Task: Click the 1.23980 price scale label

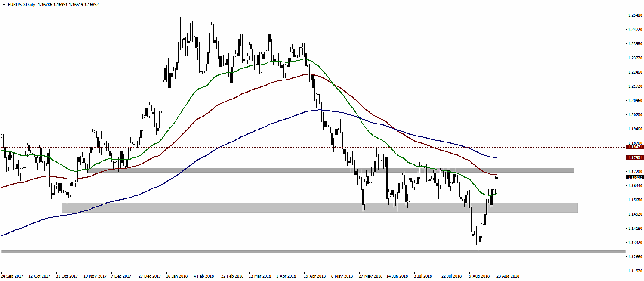Action: click(635, 44)
